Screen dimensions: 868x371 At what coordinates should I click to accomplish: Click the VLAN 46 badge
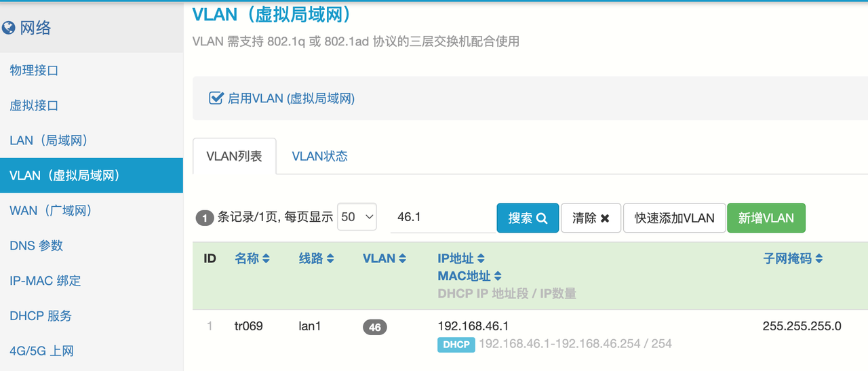tap(374, 328)
